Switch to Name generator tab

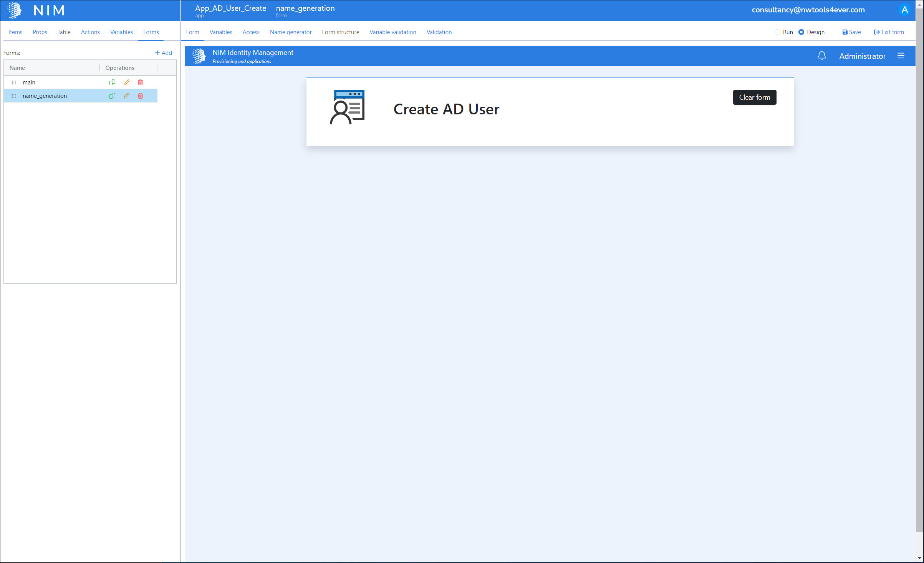pyautogui.click(x=290, y=32)
